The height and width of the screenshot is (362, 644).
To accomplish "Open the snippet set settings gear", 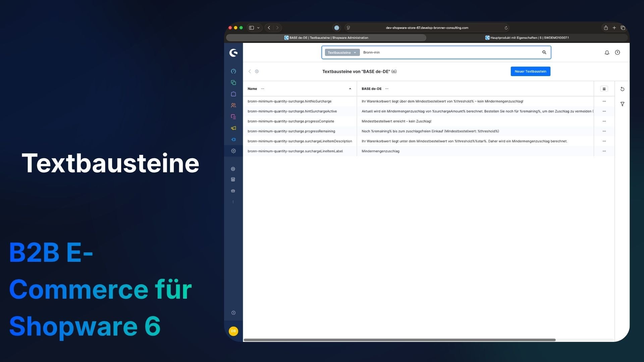I will 257,71.
